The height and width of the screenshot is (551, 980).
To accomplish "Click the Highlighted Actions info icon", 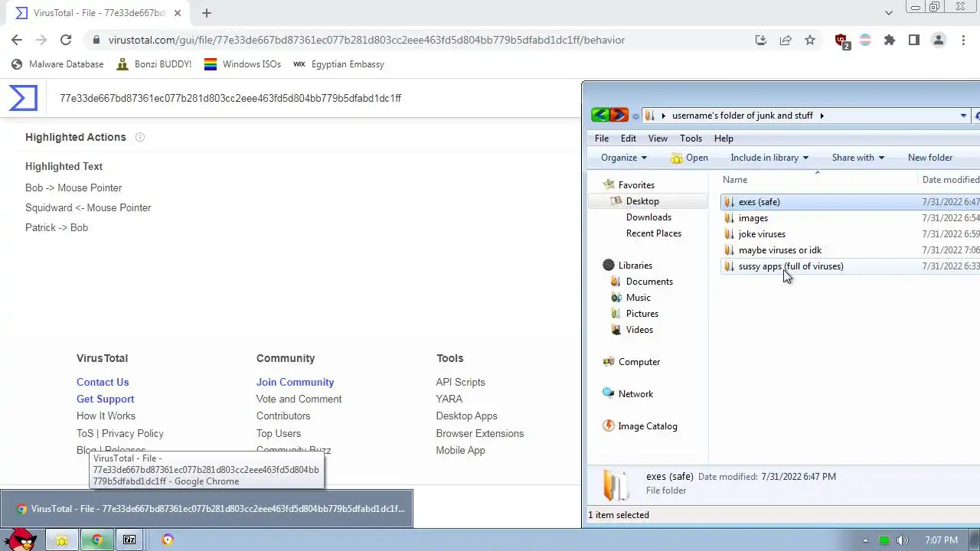I will coord(139,137).
